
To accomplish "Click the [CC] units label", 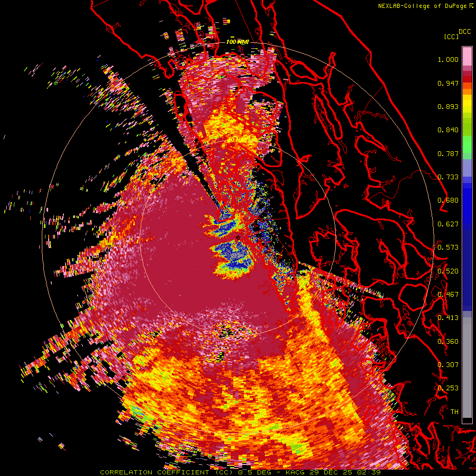I will (x=451, y=36).
